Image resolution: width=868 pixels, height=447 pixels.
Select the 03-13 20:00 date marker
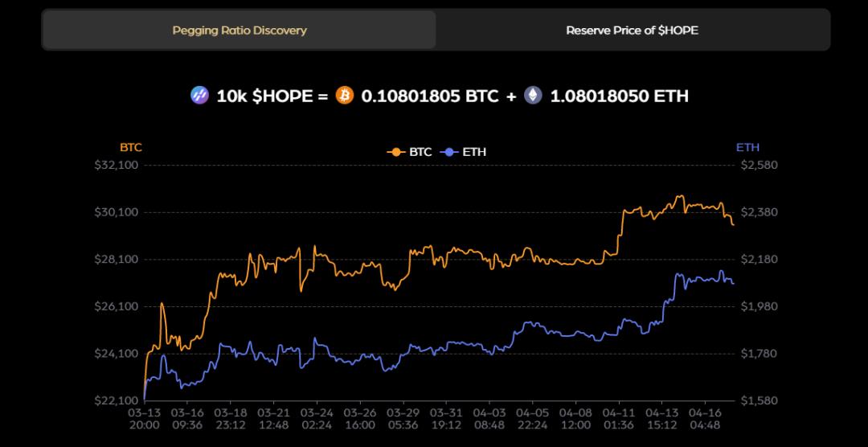(144, 418)
